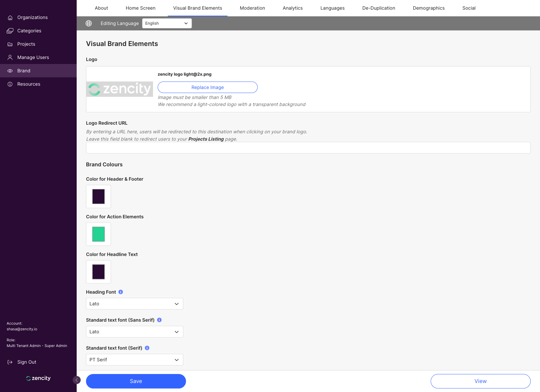Image resolution: width=540 pixels, height=392 pixels.
Task: Click info icon for Standard text font (Serif)
Action: click(147, 348)
